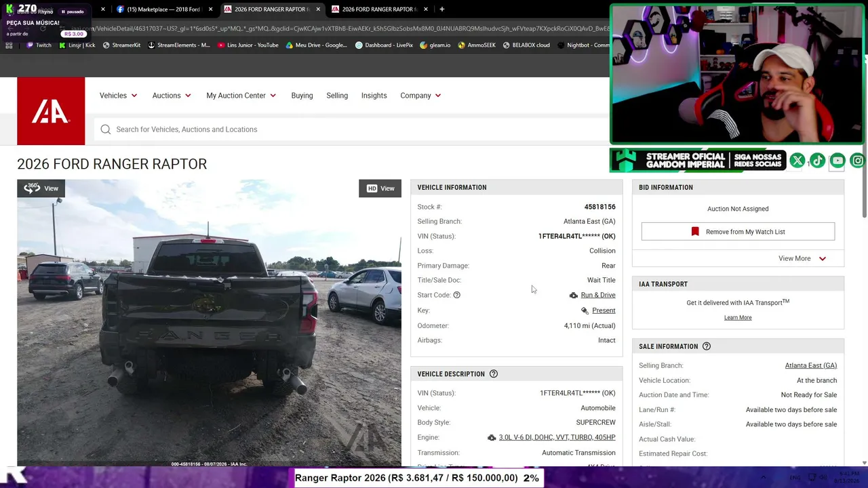868x488 pixels.
Task: Open the TikTok icon in stream overlay
Action: pyautogui.click(x=818, y=161)
